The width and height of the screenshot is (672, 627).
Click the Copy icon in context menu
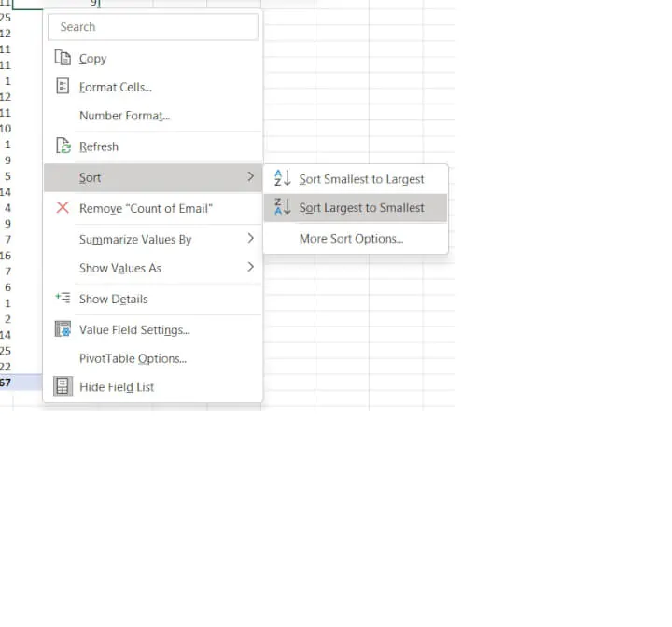pyautogui.click(x=63, y=58)
